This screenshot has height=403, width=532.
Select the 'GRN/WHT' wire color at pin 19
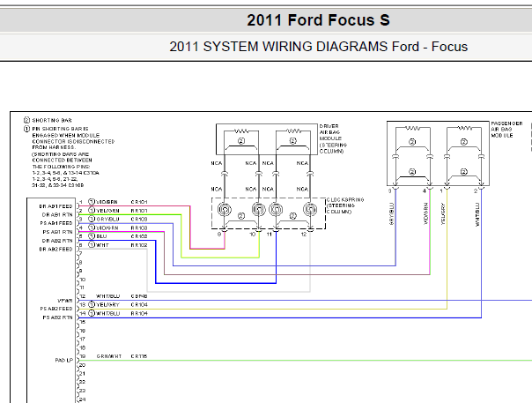click(x=109, y=356)
